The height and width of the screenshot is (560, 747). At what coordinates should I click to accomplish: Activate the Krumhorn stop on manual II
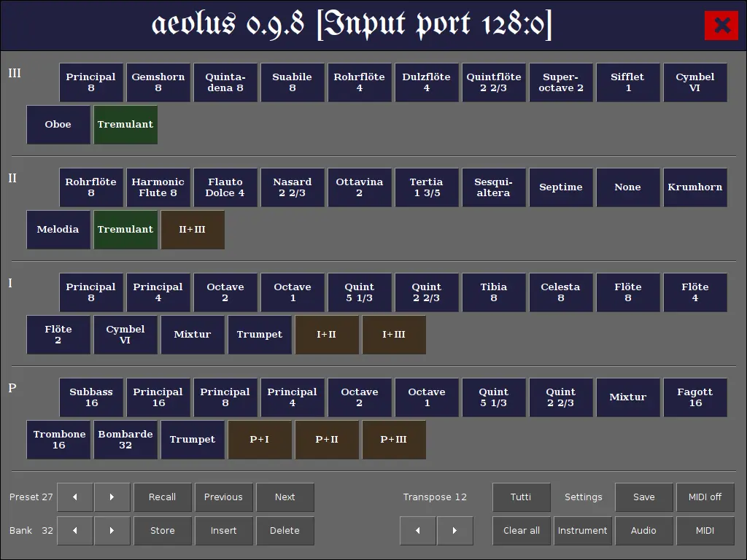point(695,187)
